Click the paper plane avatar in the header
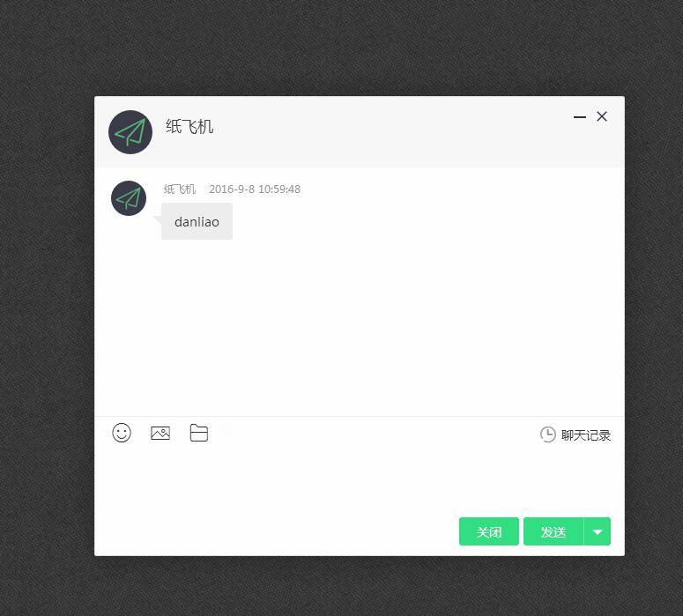This screenshot has width=683, height=616. pos(130,132)
